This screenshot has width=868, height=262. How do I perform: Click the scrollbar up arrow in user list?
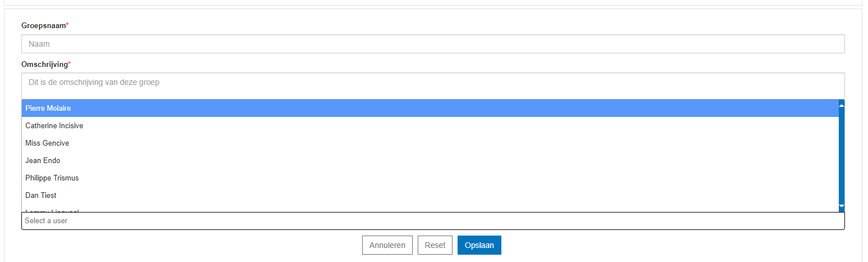coord(841,105)
